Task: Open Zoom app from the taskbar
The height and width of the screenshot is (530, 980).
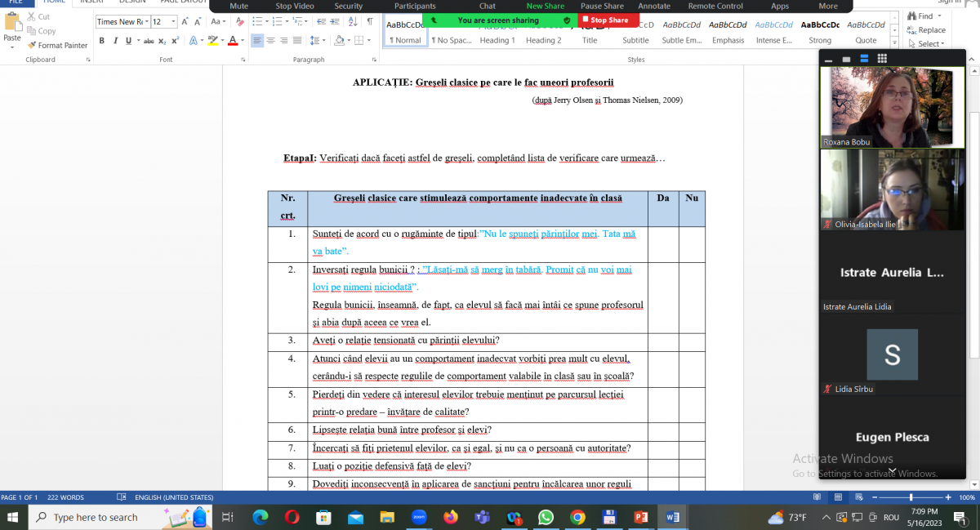Action: pos(418,517)
